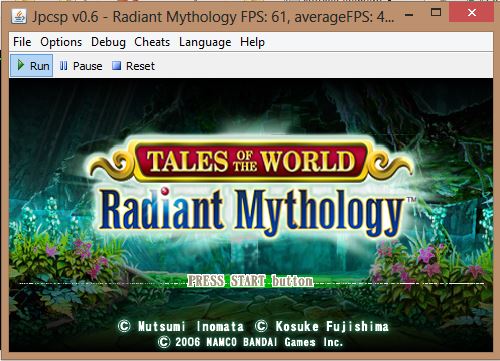
Task: Click the PRESS START button prompt
Action: tap(250, 281)
